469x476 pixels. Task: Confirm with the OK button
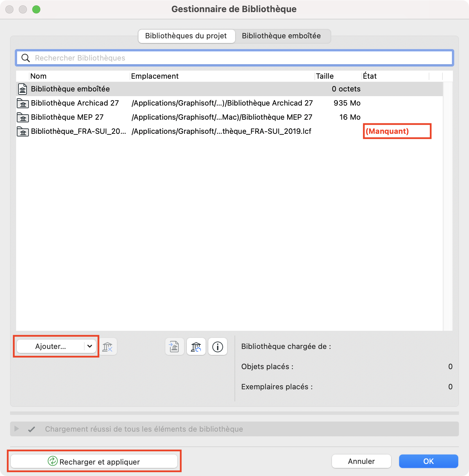429,461
